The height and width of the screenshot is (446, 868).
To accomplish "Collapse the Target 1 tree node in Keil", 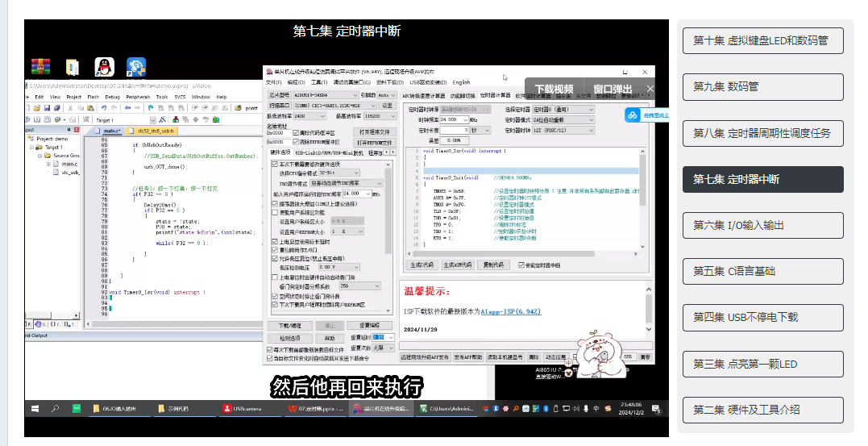I will pos(32,148).
